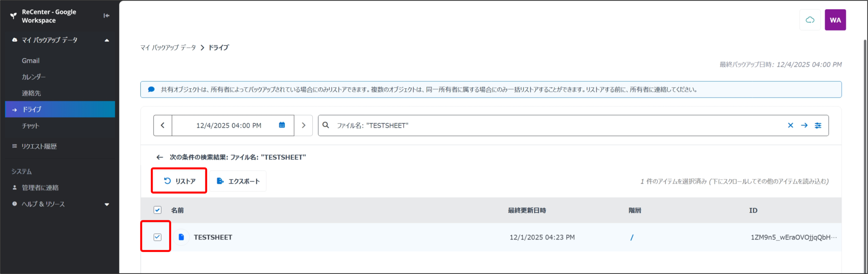This screenshot has width=868, height=274.
Task: Collapse the マイ バックアップ データ section
Action: [107, 40]
